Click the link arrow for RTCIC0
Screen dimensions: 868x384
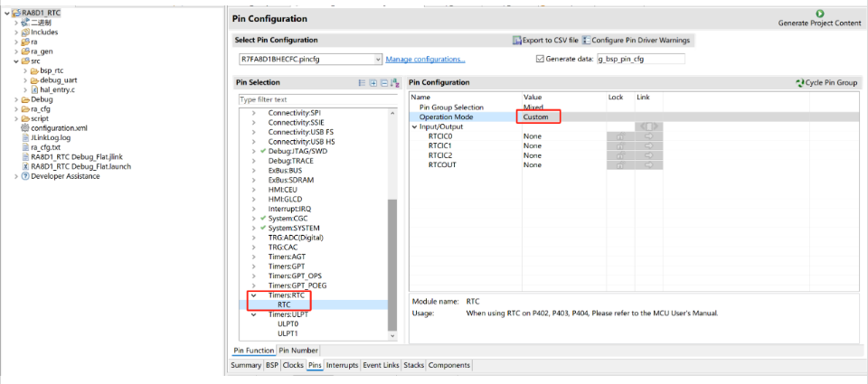[x=649, y=136]
